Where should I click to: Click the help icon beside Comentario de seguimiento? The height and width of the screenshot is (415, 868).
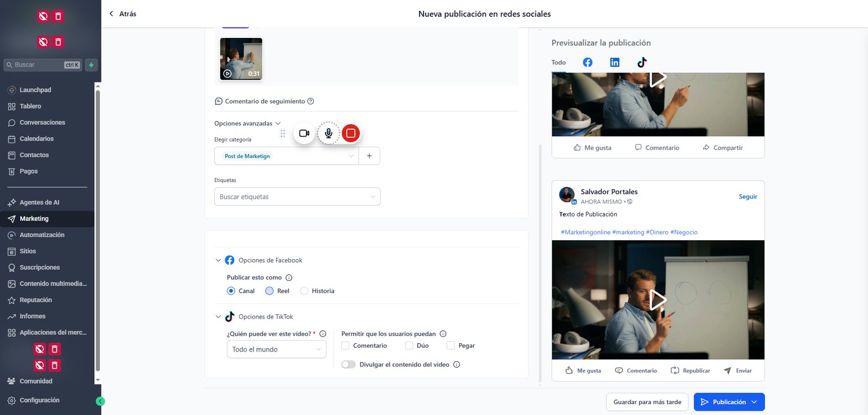(311, 101)
